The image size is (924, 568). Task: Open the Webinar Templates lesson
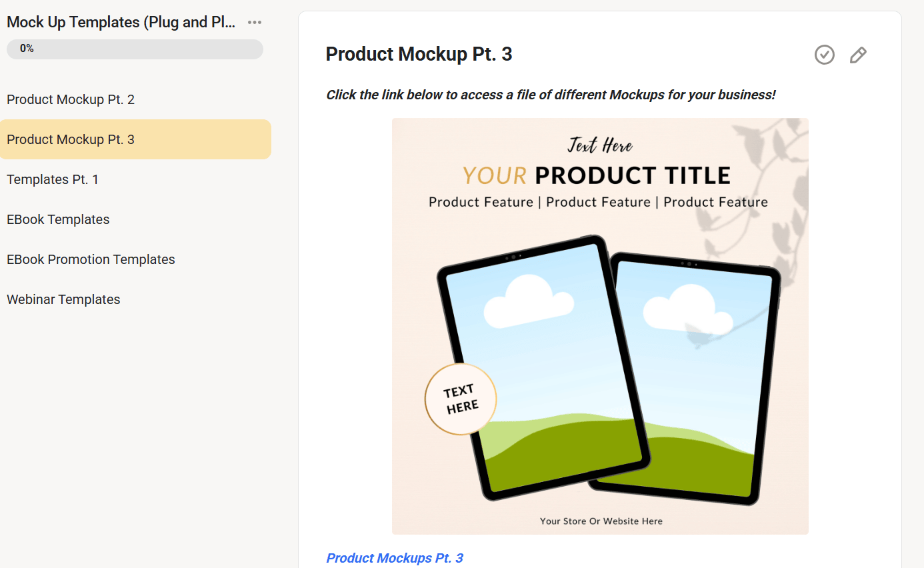(63, 299)
